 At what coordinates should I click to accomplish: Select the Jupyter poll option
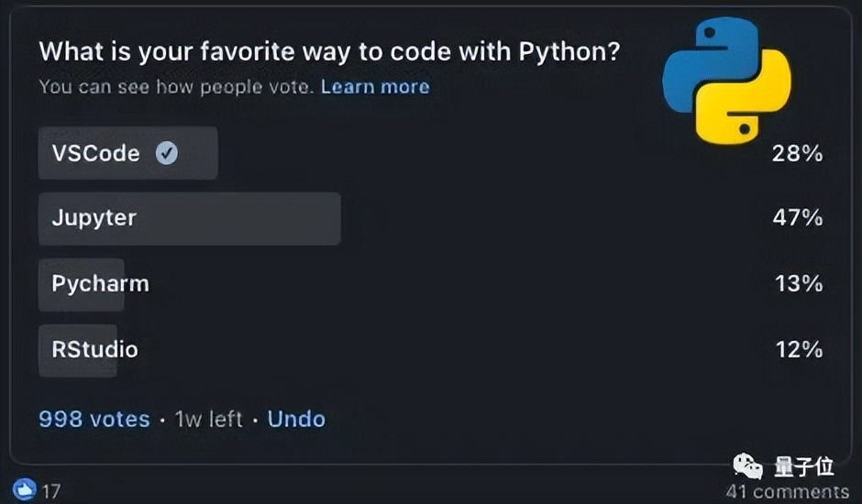coord(94,218)
